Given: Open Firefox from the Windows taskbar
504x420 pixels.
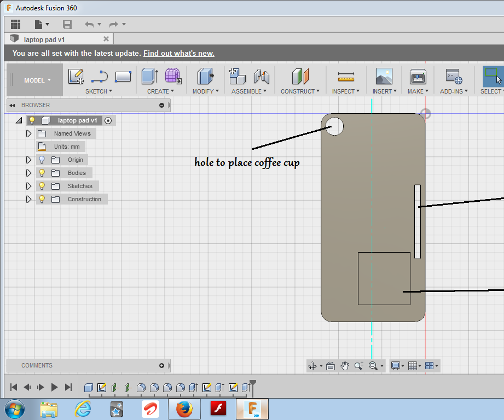Looking at the screenshot, I should (x=184, y=409).
